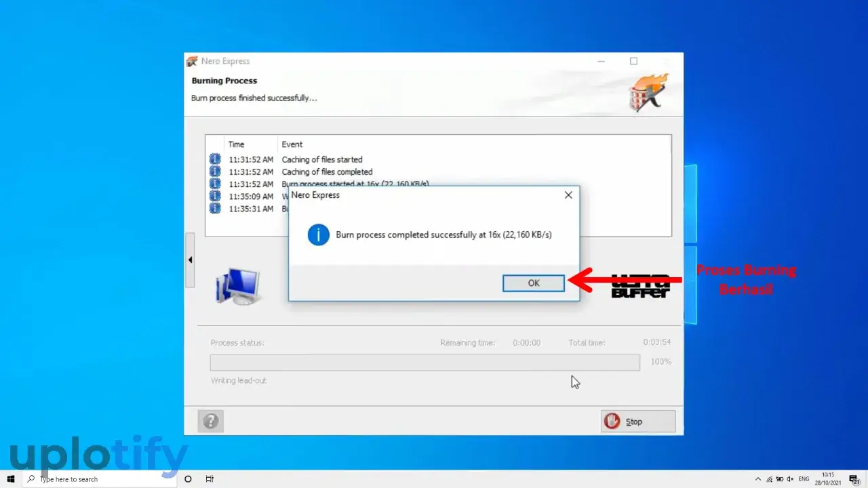Image resolution: width=868 pixels, height=488 pixels.
Task: Click the Ultra Buffer logo
Action: (x=641, y=285)
